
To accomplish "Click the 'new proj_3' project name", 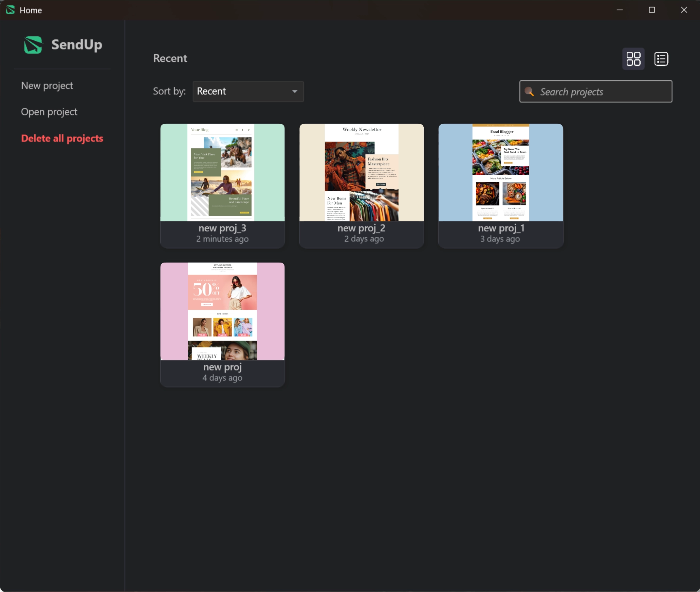I will click(x=222, y=228).
